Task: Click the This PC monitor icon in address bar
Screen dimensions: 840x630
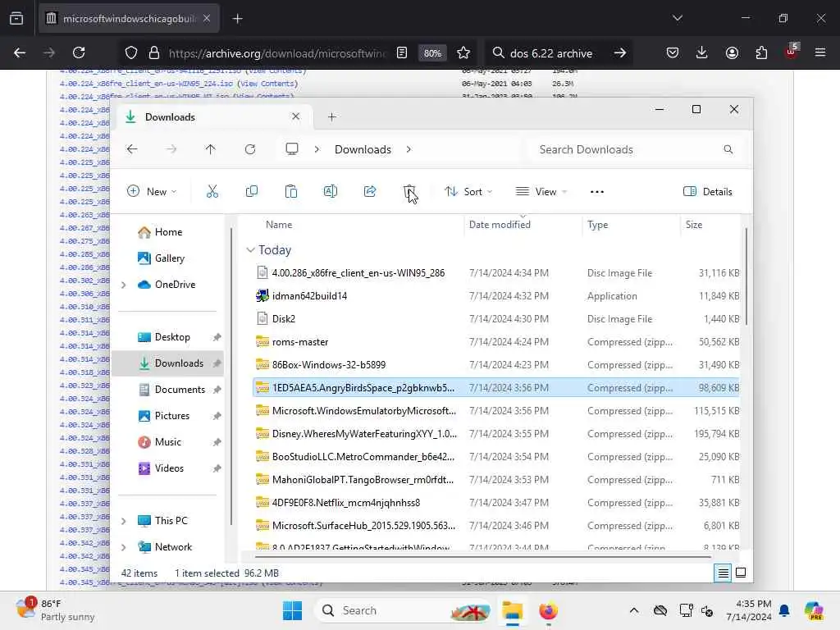Action: (291, 149)
